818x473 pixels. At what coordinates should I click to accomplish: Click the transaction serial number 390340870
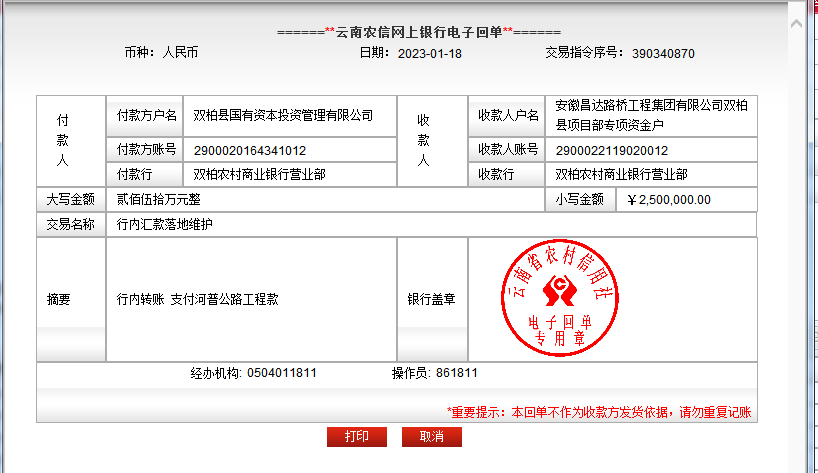(663, 53)
